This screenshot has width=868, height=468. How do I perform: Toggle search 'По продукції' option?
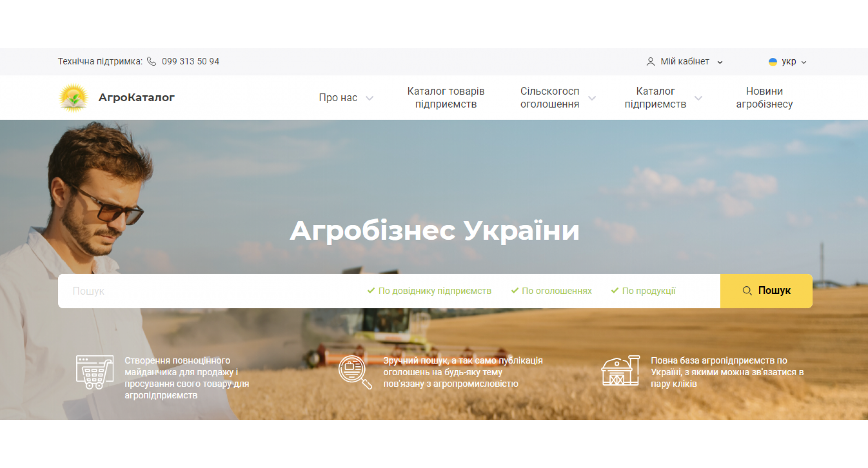(x=643, y=291)
